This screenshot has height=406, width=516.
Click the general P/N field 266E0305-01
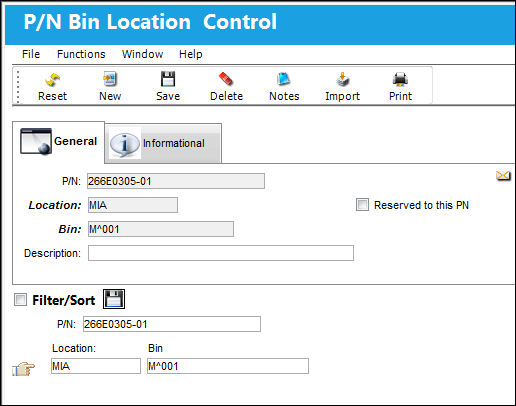[176, 181]
